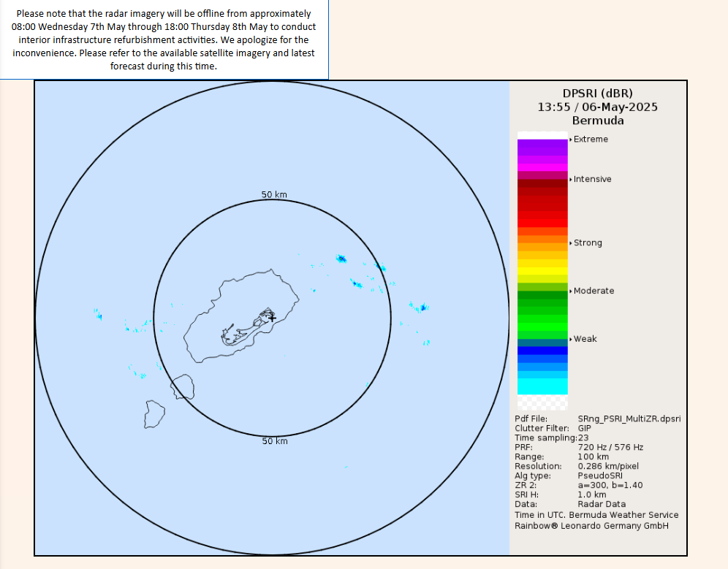The height and width of the screenshot is (569, 728).
Task: Select the bright red color band in legend
Action: [542, 224]
